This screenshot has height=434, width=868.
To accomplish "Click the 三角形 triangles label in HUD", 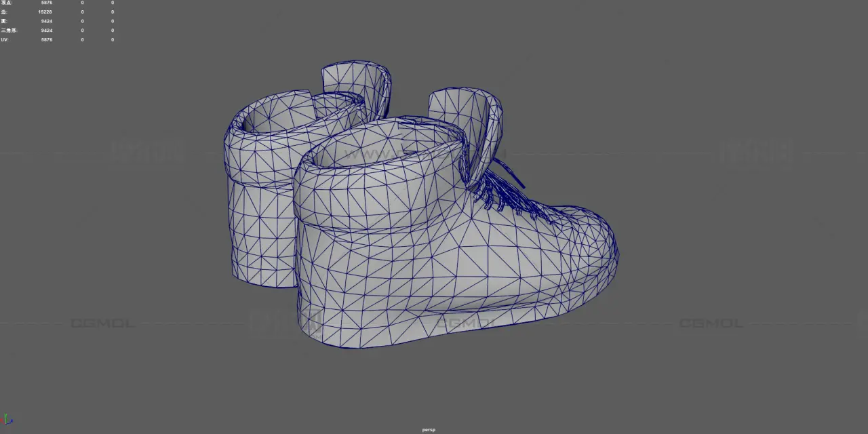I will pos(8,31).
